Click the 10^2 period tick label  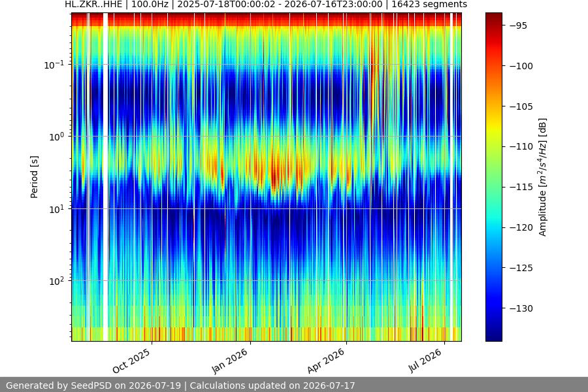coord(57,282)
